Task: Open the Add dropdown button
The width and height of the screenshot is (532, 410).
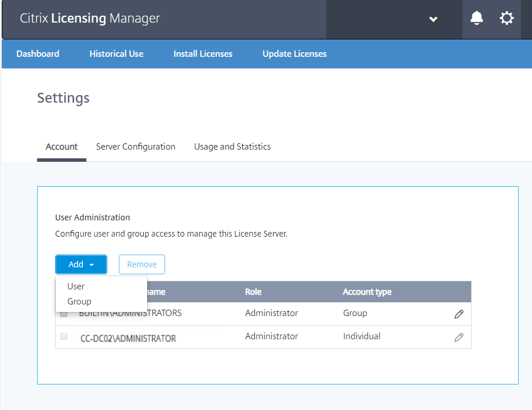Action: (x=81, y=264)
